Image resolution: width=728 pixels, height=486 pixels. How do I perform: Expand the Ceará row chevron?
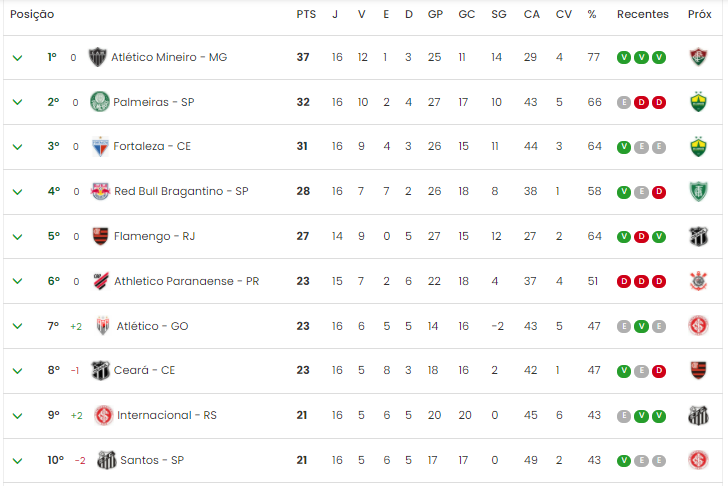click(17, 371)
